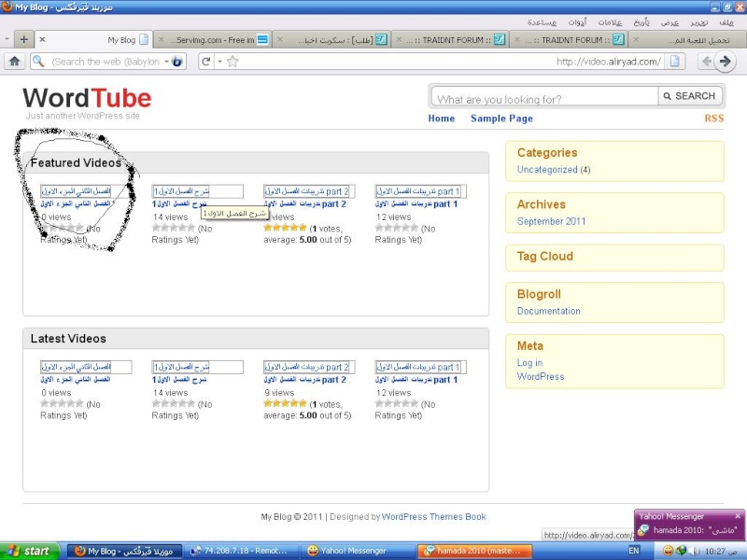This screenshot has height=560, width=747.
Task: Click the Yahoo smiley icon in the system tray
Action: [x=668, y=551]
